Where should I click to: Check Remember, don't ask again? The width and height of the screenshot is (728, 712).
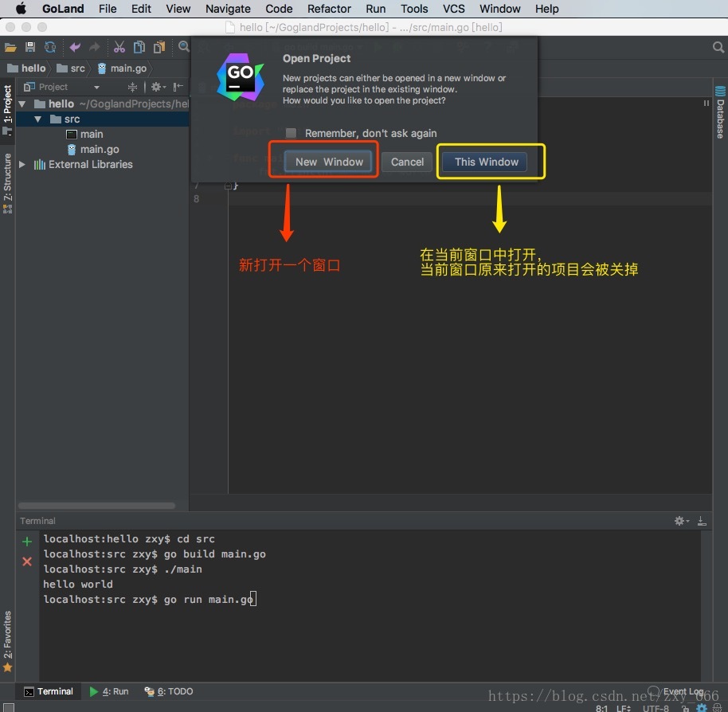[291, 133]
